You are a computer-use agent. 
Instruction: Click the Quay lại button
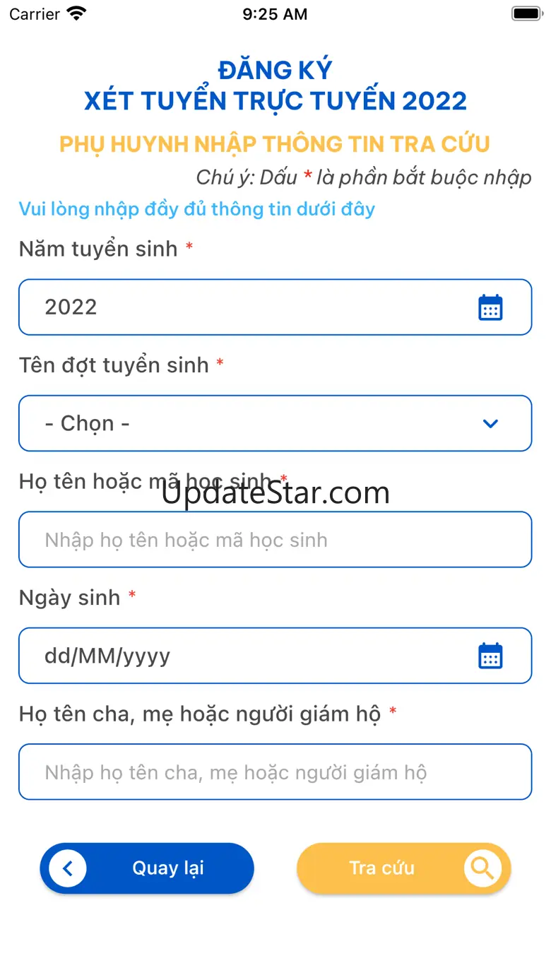147,868
